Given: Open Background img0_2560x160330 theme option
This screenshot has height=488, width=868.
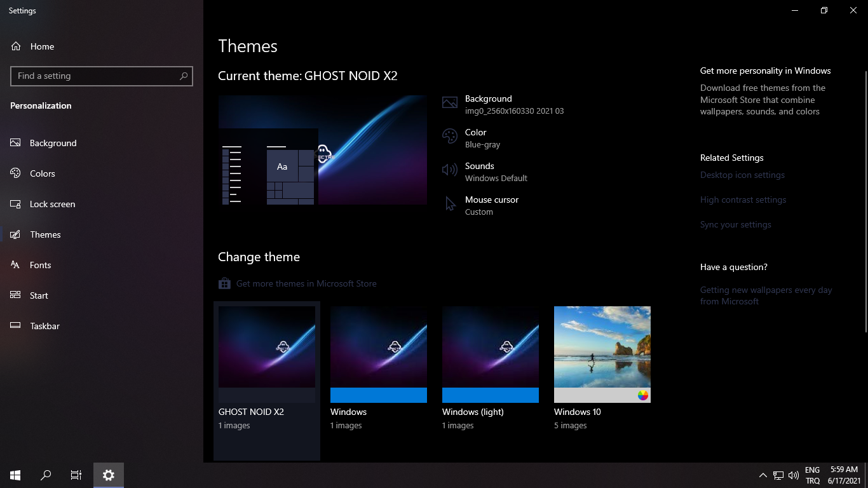Looking at the screenshot, I should coord(503,104).
